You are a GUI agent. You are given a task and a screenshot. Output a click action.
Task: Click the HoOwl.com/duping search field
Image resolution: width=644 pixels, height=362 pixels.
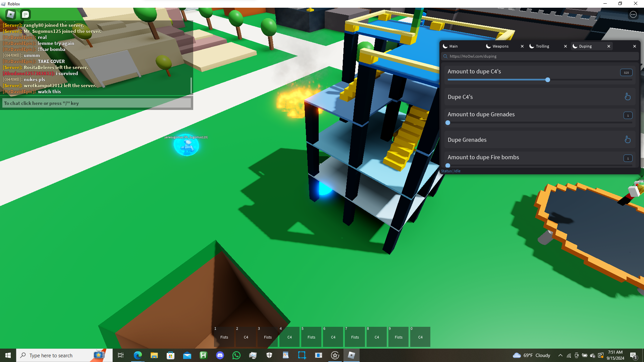[x=540, y=56]
